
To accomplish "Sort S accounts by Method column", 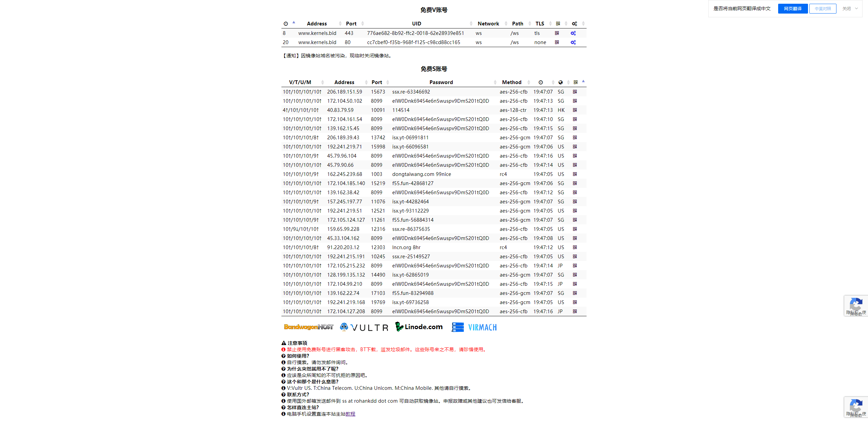I will point(512,82).
